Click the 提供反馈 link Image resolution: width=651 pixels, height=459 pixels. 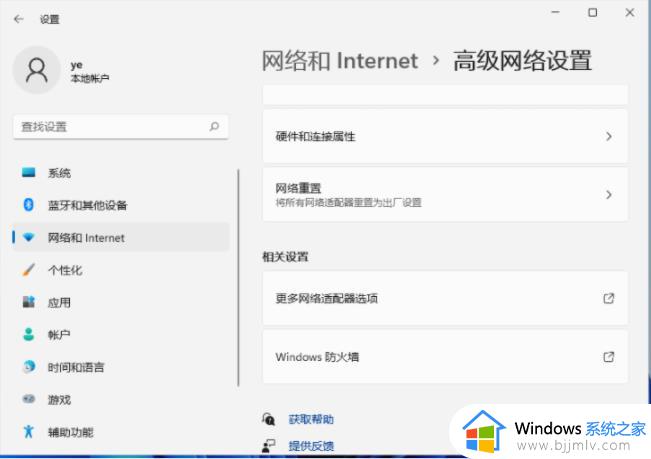coord(310,446)
